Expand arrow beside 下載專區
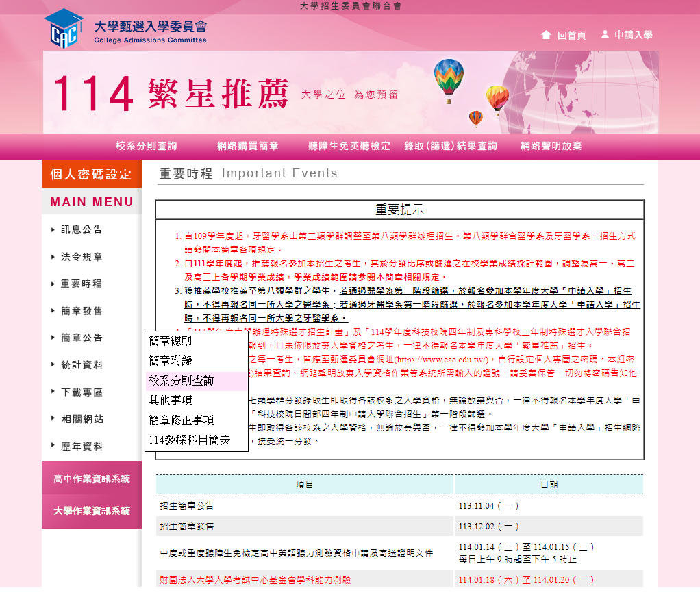The width and height of the screenshot is (700, 602). (53, 391)
